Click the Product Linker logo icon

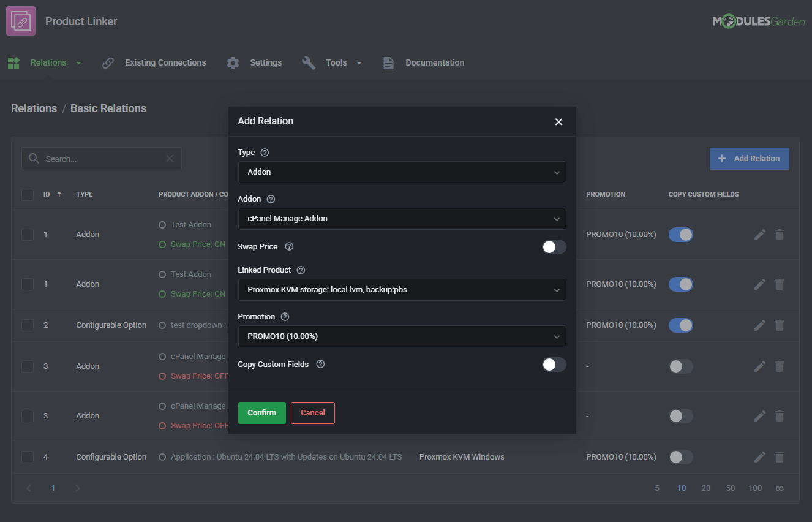click(x=21, y=21)
